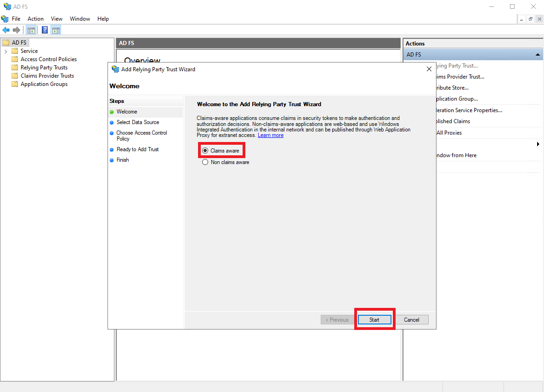Expand the Service tree node
This screenshot has height=392, width=544.
[6, 51]
